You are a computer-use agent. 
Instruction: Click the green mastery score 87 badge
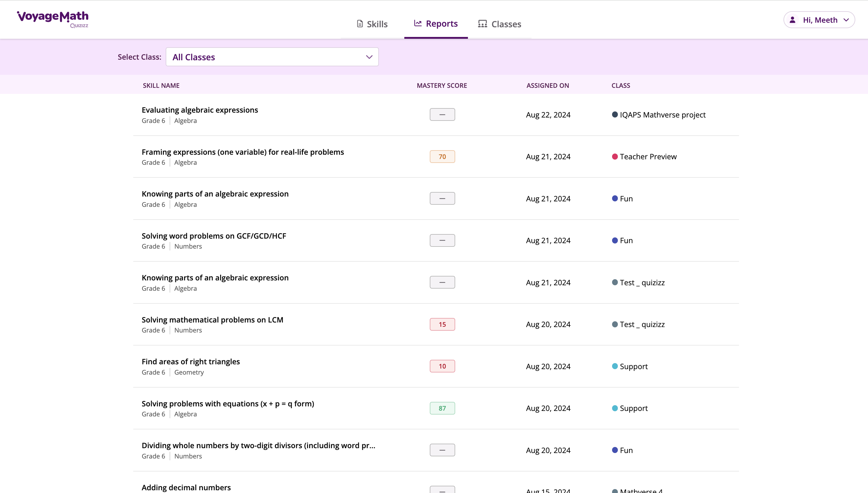(442, 408)
